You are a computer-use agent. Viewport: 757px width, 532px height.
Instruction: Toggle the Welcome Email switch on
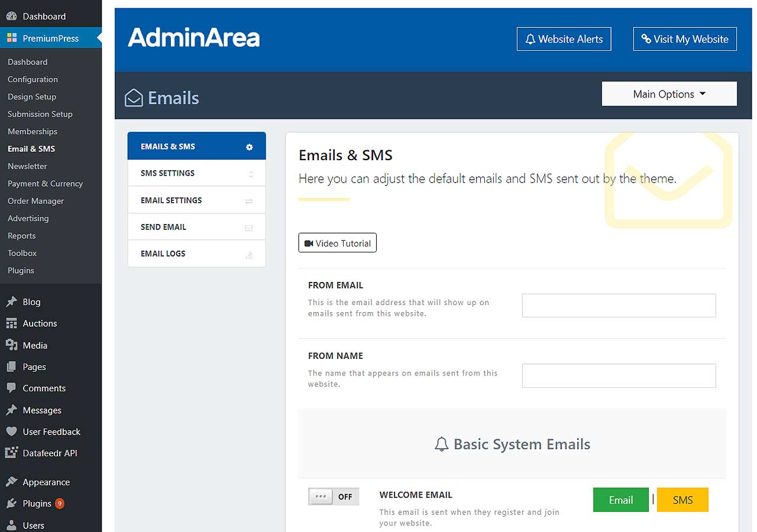pyautogui.click(x=334, y=497)
